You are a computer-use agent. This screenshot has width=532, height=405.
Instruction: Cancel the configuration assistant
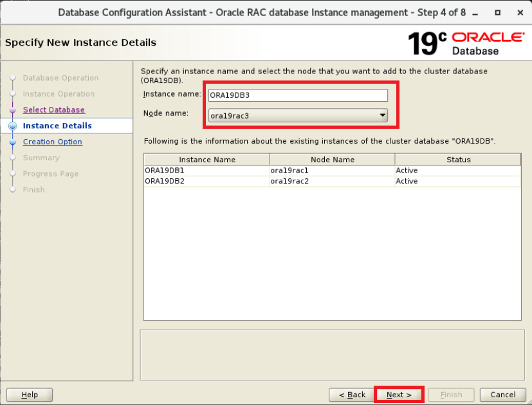click(x=502, y=395)
